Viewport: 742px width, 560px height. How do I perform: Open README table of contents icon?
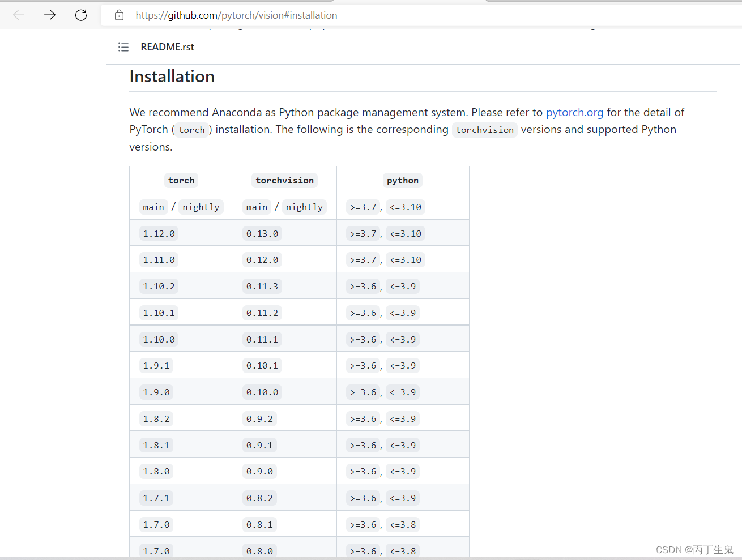(123, 47)
